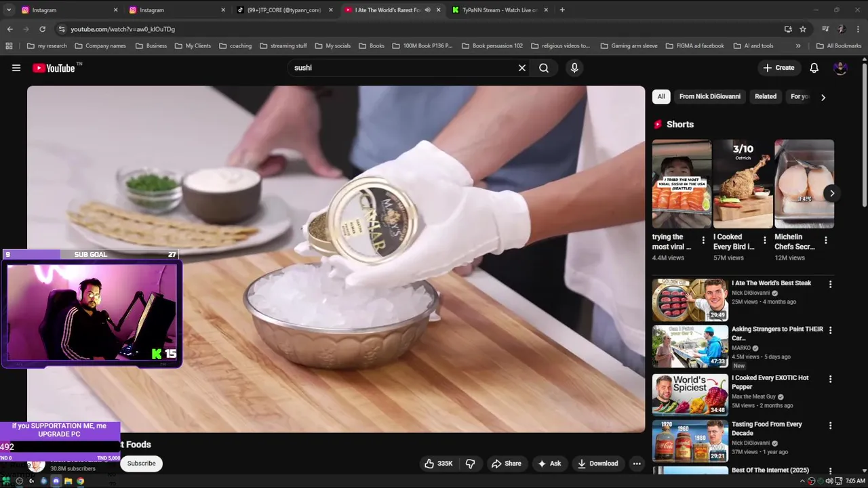Mute the audio indicator on YouTube tab
This screenshot has width=868, height=488.
point(427,10)
